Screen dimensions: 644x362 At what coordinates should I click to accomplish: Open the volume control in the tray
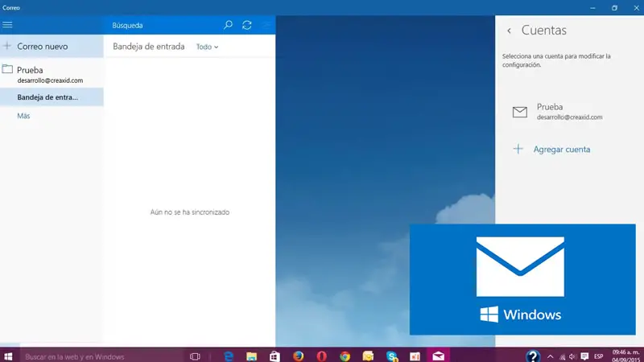[x=572, y=356]
